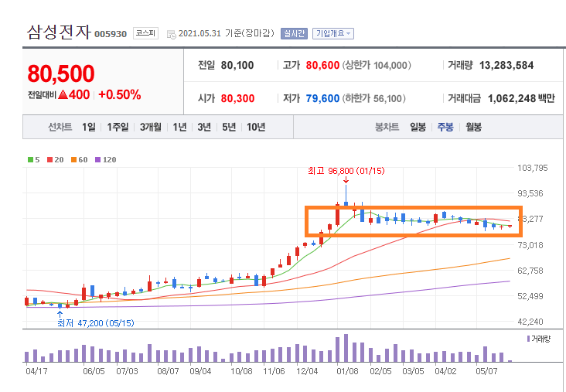Click the 62,758 price axis label

point(530,271)
